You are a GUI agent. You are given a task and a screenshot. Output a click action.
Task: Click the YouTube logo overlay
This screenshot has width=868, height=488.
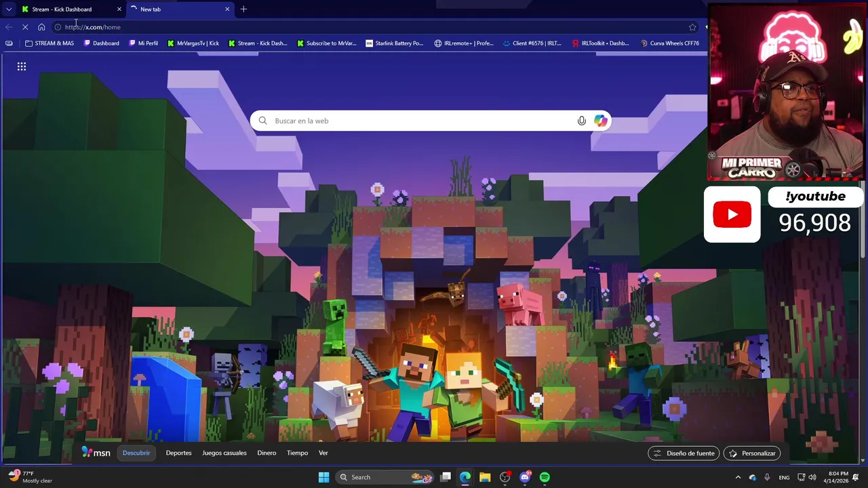732,214
